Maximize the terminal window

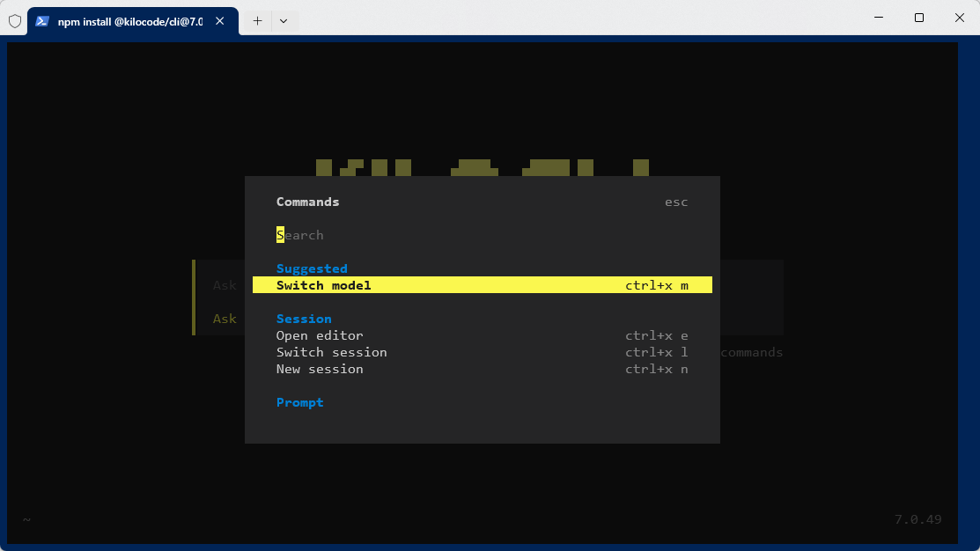(919, 18)
